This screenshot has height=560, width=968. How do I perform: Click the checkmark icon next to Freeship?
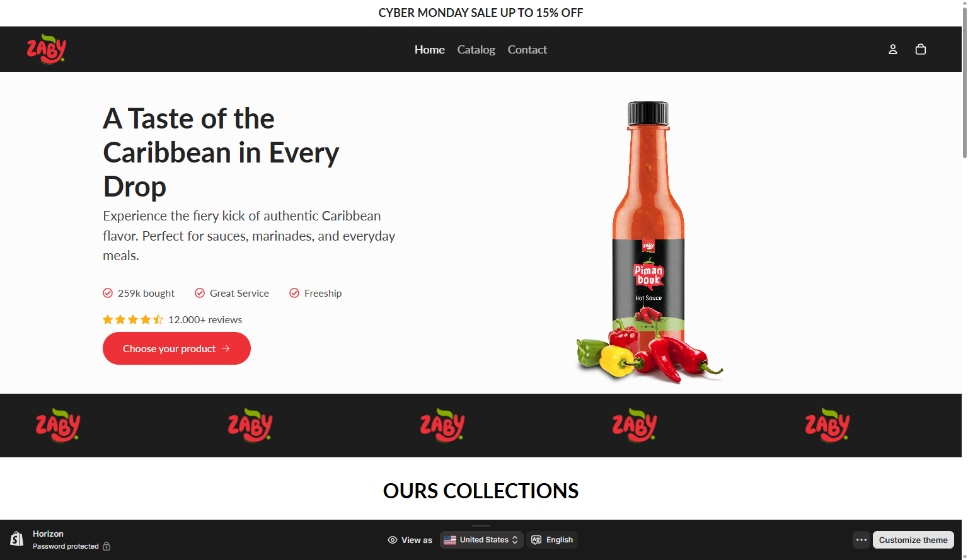(x=294, y=293)
